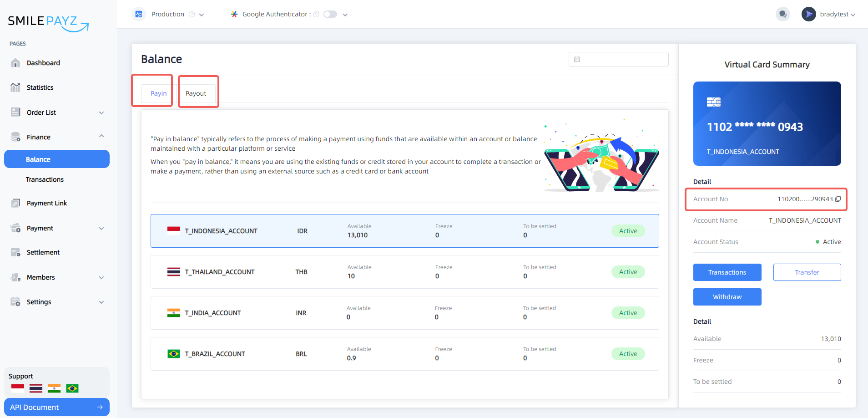Click the date range input field
868x418 pixels.
click(x=618, y=59)
